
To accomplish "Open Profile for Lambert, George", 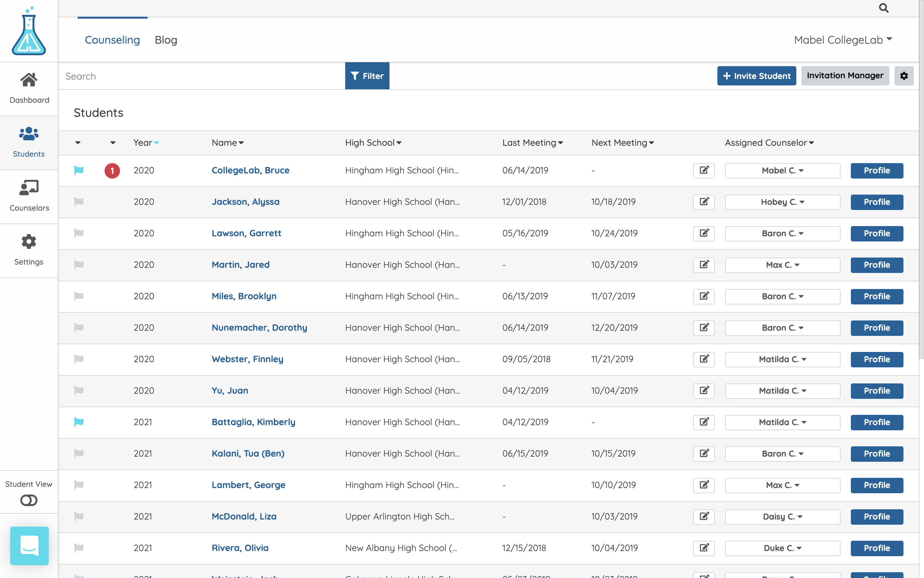I will 877,485.
